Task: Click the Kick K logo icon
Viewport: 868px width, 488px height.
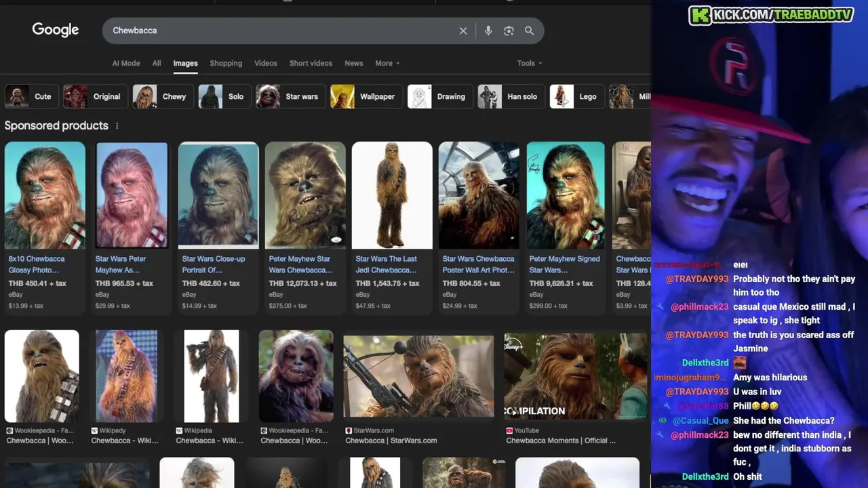Action: (x=700, y=15)
